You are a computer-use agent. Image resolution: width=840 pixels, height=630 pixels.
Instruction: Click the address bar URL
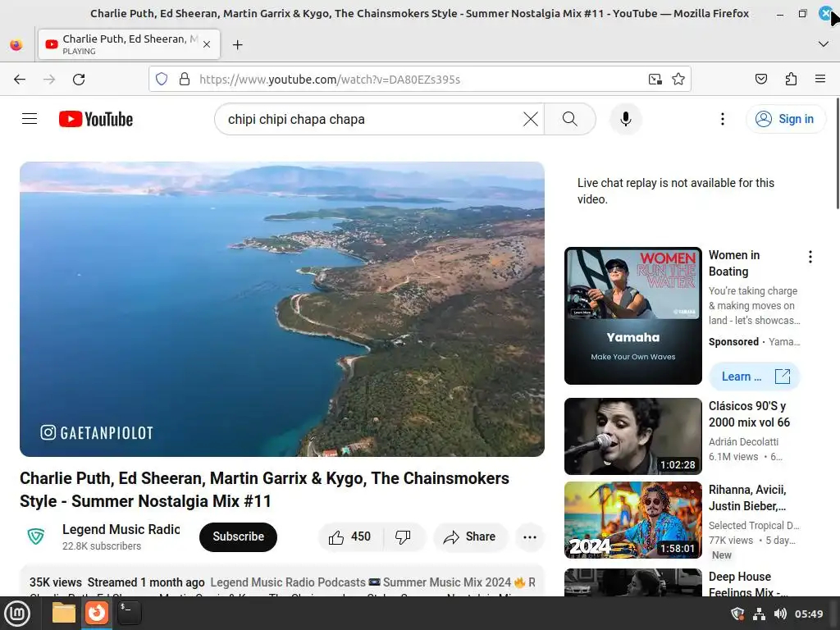[330, 80]
